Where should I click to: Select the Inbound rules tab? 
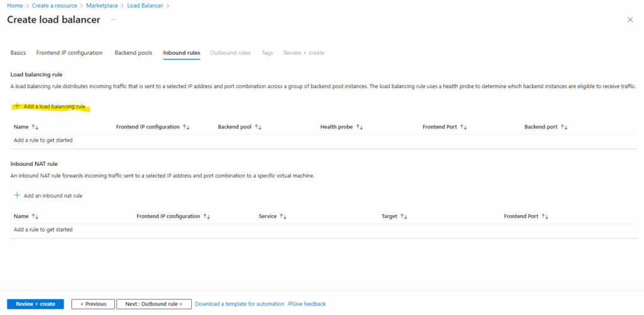(182, 53)
